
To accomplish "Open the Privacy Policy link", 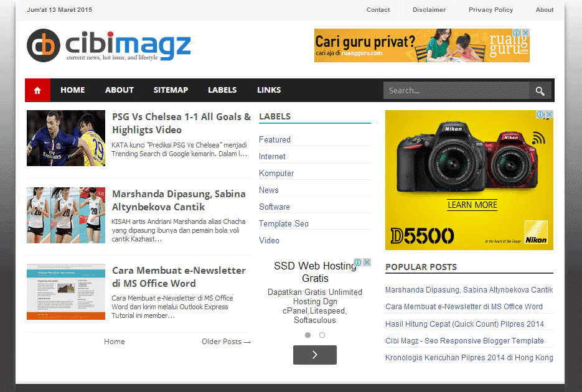I will coord(490,10).
